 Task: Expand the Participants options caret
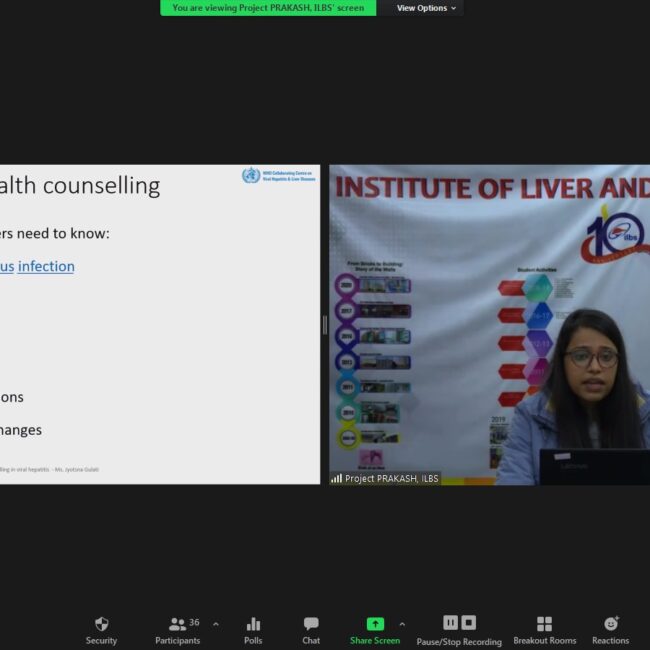[x=216, y=624]
